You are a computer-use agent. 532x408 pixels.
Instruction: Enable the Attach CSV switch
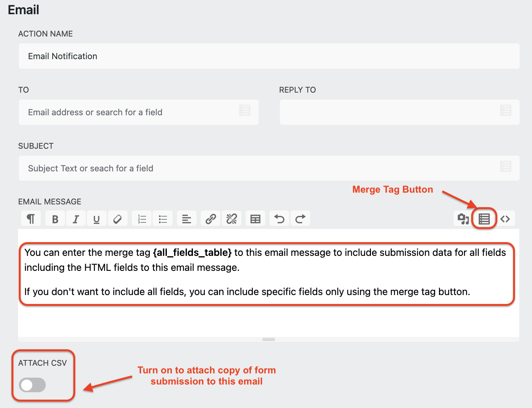coord(32,385)
